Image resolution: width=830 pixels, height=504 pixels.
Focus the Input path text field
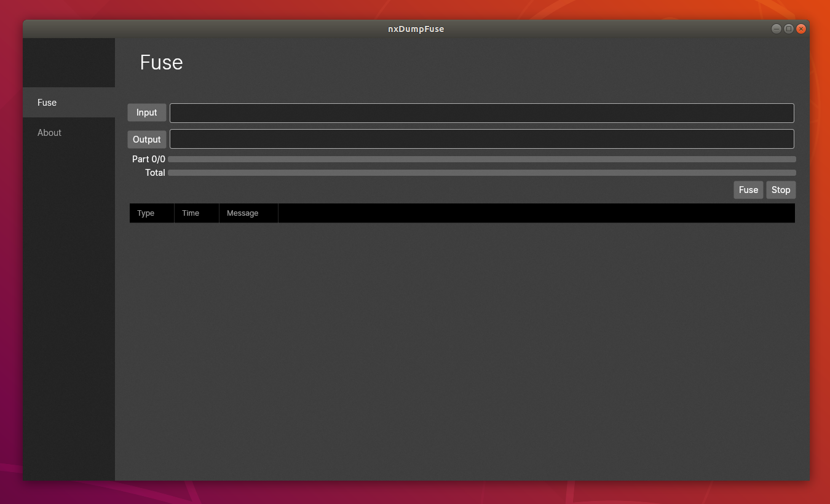pyautogui.click(x=482, y=113)
